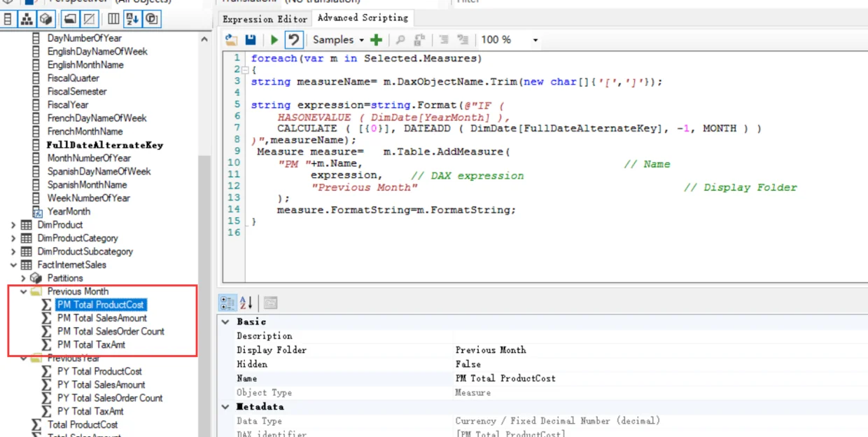Open the Property Pages icon in property grid
The width and height of the screenshot is (868, 437).
coord(270,303)
